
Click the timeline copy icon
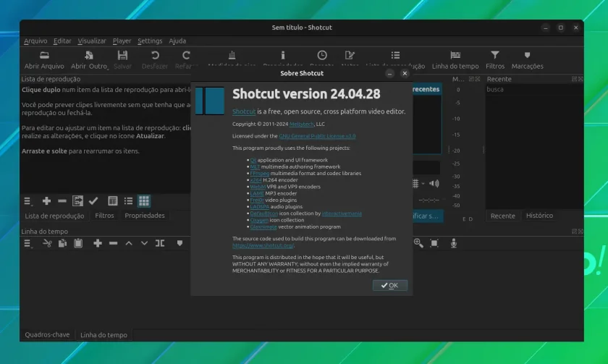point(62,243)
